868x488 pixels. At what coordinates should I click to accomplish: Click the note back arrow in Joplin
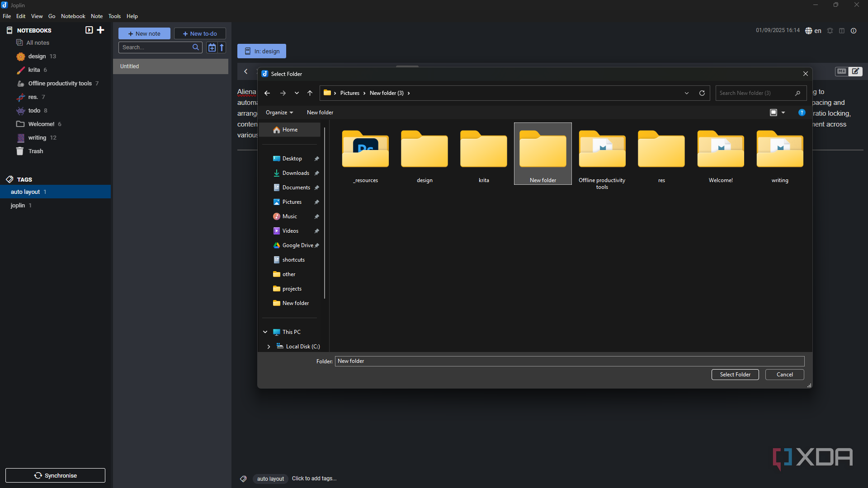[246, 71]
